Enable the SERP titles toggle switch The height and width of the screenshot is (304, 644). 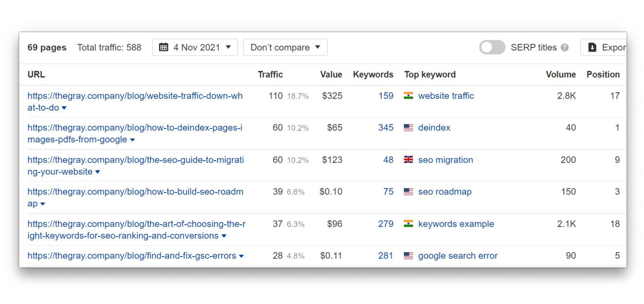[492, 48]
